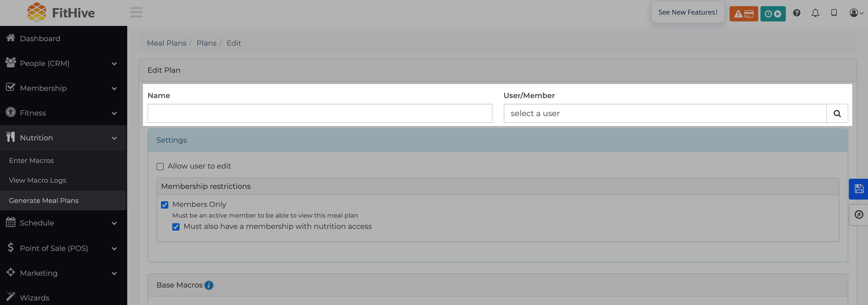868x305 pixels.
Task: Click the Name input field
Action: pos(320,113)
